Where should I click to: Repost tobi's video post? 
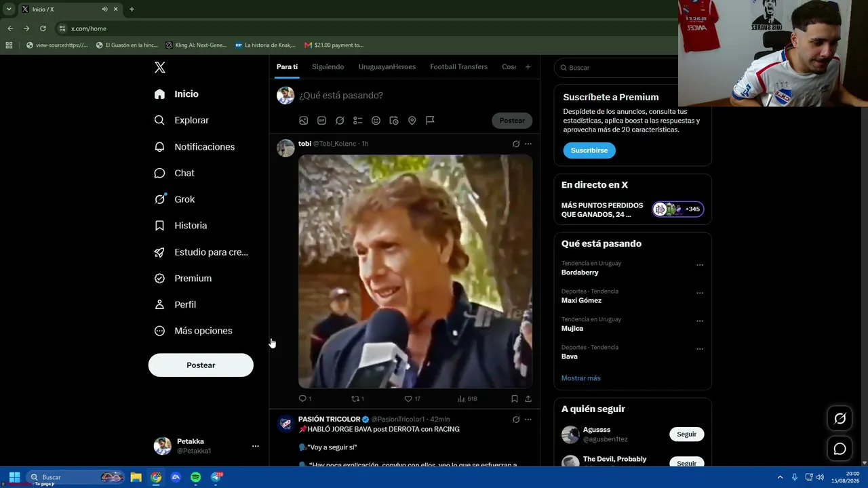357,399
